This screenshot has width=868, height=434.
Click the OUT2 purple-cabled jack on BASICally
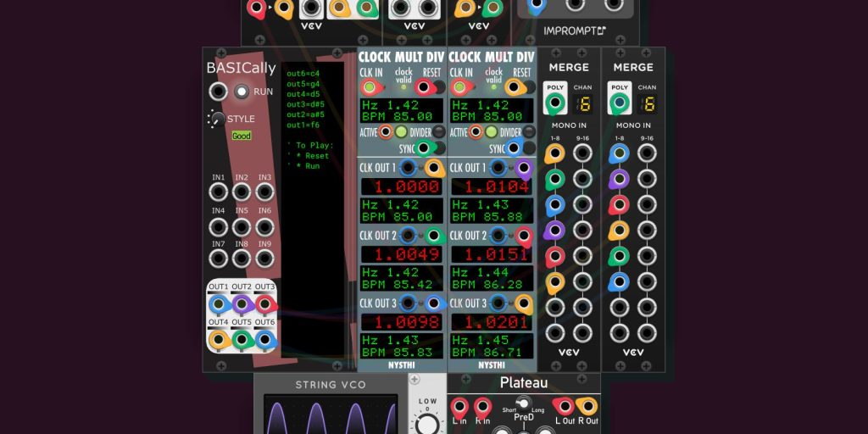click(x=242, y=304)
